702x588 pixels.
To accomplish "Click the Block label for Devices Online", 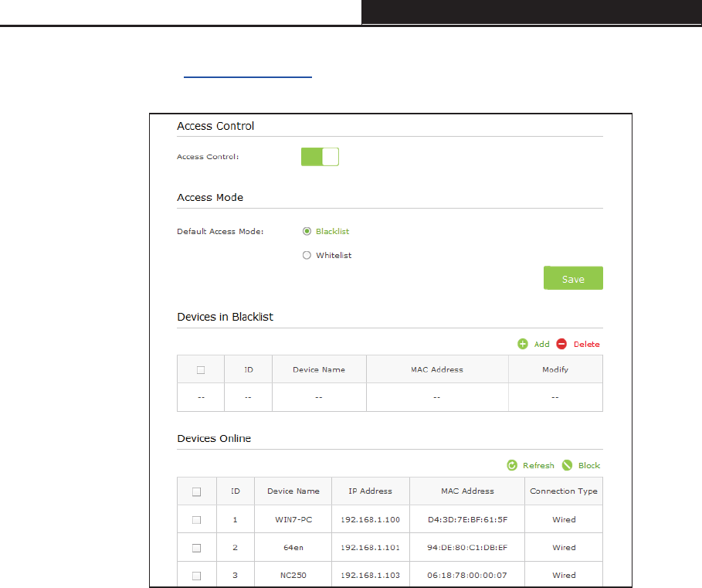I will pos(589,465).
